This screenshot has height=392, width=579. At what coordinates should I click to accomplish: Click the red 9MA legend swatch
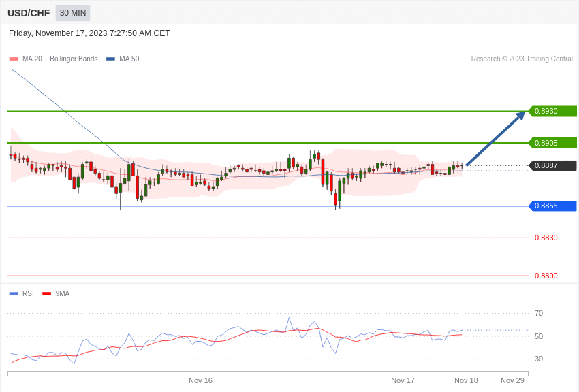click(x=47, y=294)
